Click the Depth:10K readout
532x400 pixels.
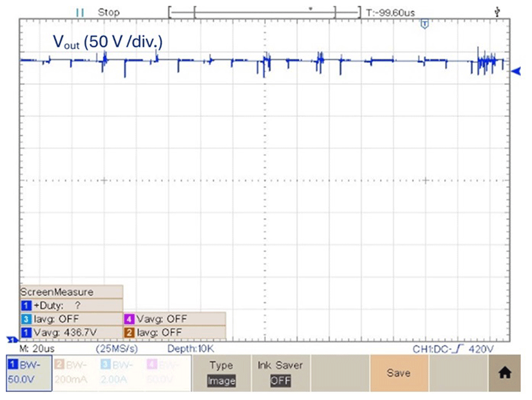(190, 349)
